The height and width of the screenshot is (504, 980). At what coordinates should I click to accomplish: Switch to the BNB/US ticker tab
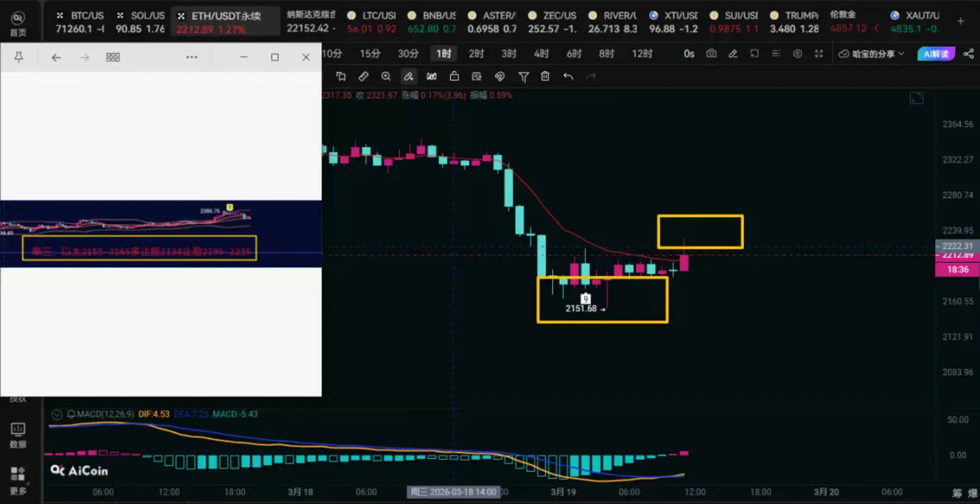432,22
